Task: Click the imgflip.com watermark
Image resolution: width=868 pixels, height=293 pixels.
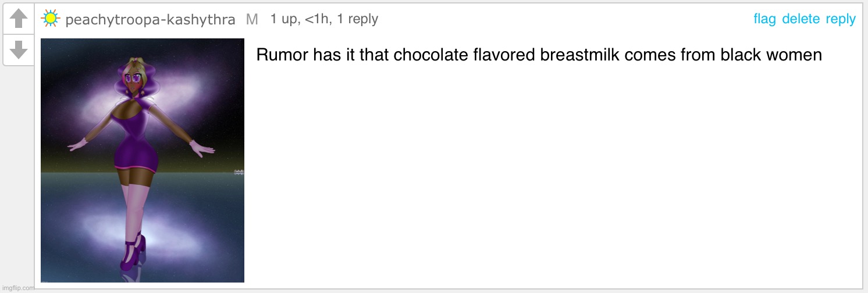Action: coord(17,287)
